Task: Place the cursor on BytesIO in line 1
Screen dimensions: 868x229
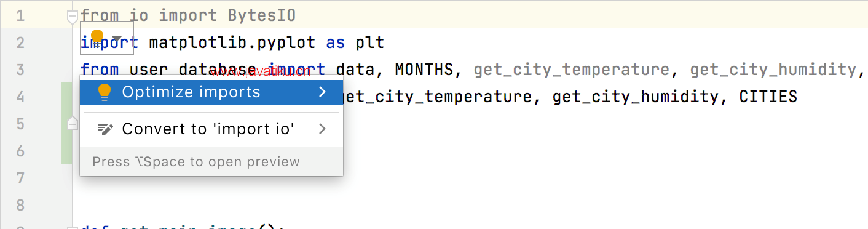Action: tap(261, 15)
